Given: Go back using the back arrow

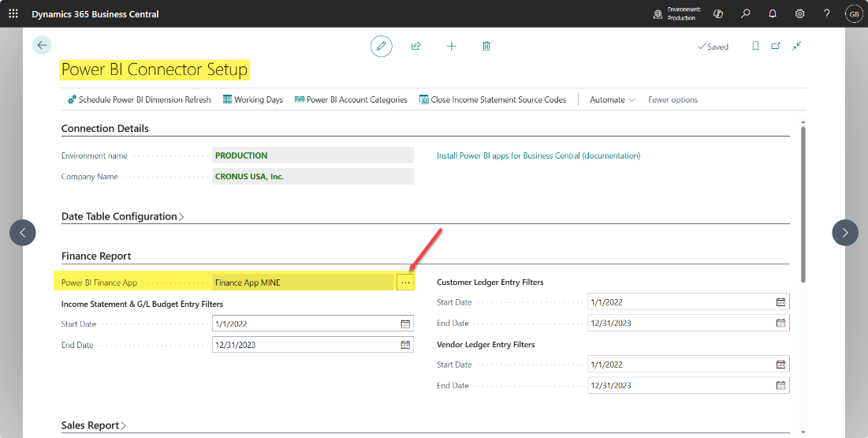Looking at the screenshot, I should [x=42, y=46].
